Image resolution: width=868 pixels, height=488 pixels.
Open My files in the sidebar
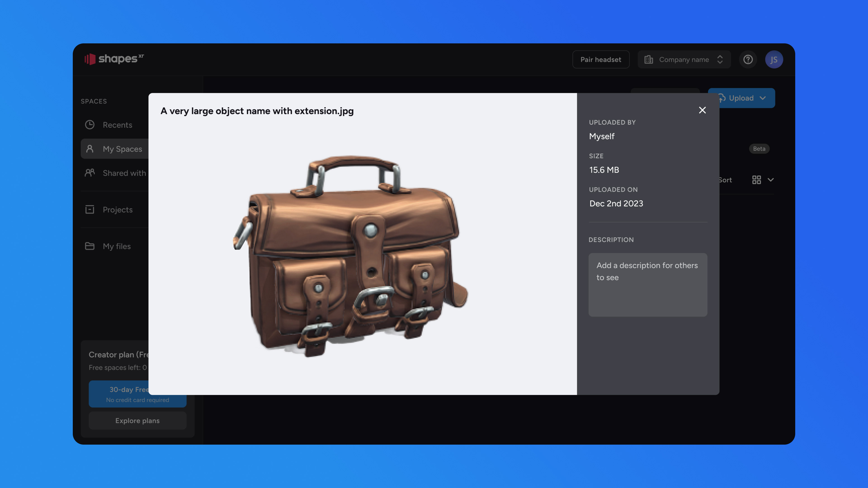coord(115,246)
